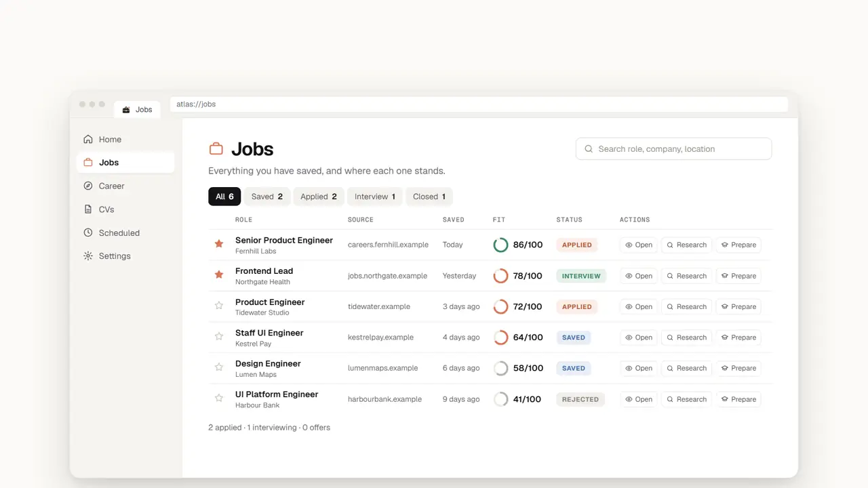Click the REJECTED status badge
The image size is (868, 488).
pos(580,399)
